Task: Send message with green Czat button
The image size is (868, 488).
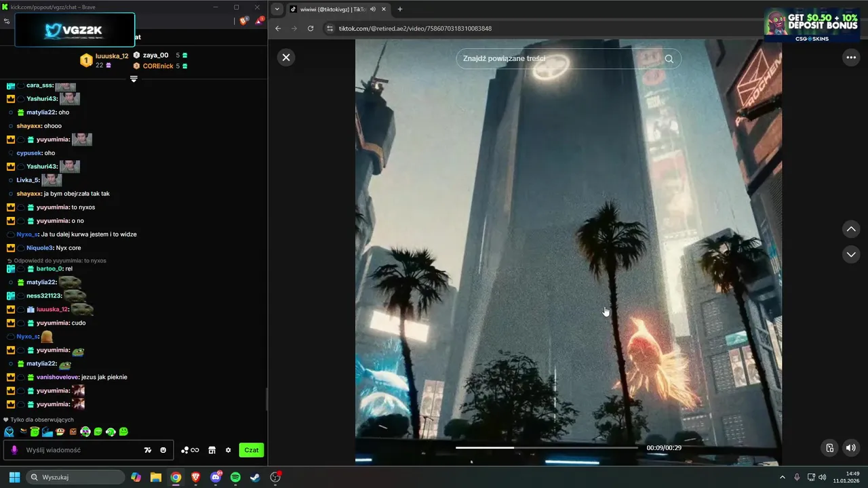Action: tap(251, 450)
